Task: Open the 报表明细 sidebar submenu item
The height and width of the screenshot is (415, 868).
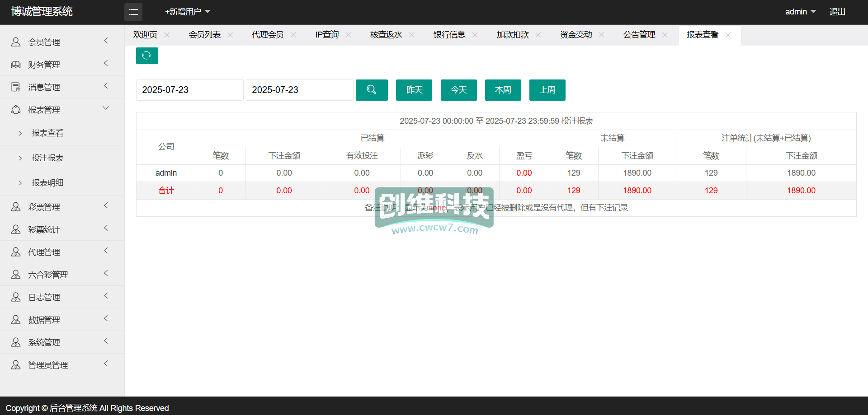Action: tap(47, 183)
